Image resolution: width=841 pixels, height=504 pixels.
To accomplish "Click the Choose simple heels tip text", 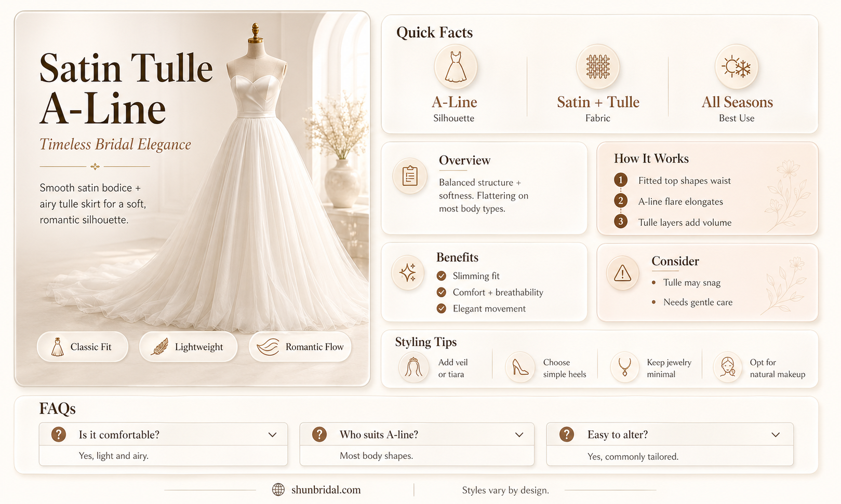I will coord(565,368).
